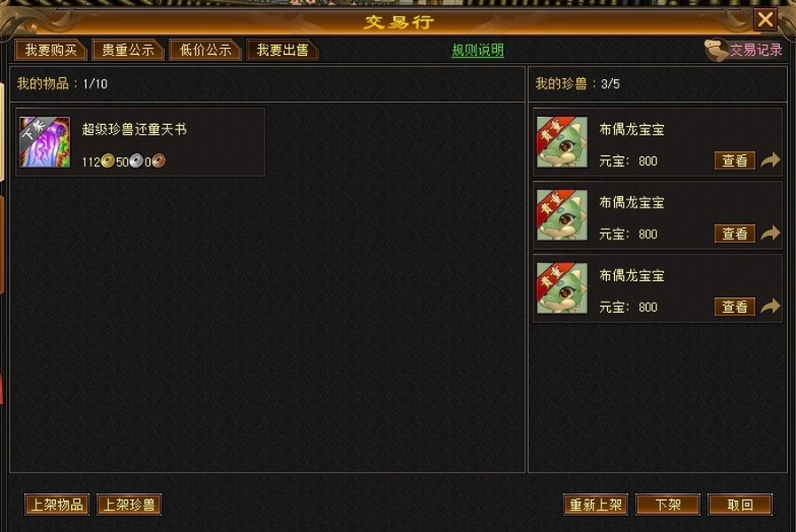Click 查看 for the first 布偶龙宝宝

point(735,160)
